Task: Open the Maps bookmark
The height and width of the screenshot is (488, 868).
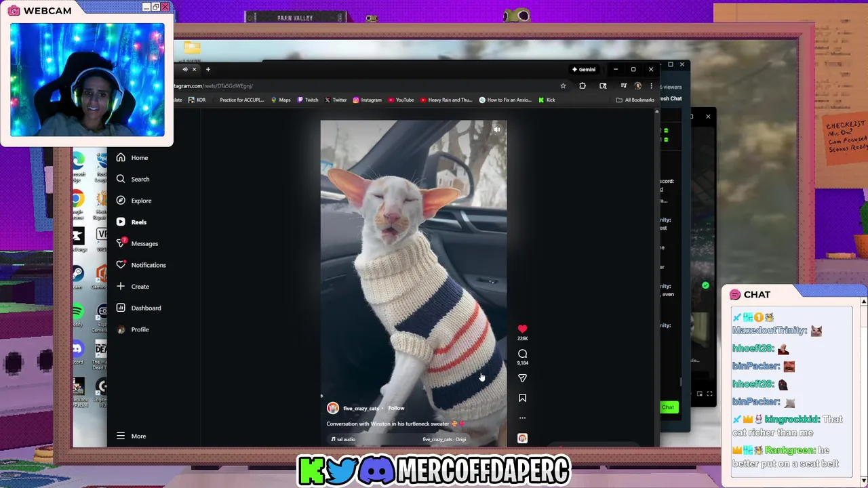Action: (x=281, y=100)
